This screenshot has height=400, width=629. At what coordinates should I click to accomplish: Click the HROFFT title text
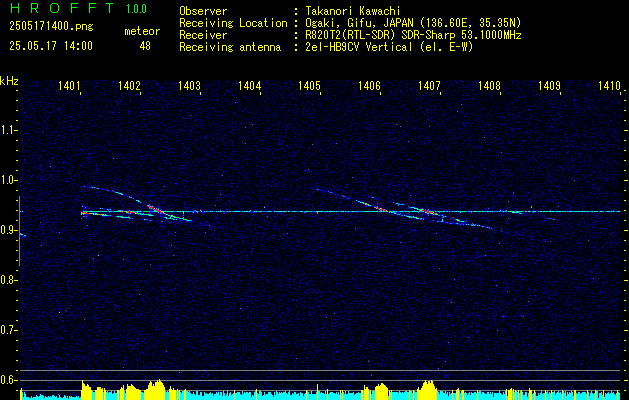[62, 8]
